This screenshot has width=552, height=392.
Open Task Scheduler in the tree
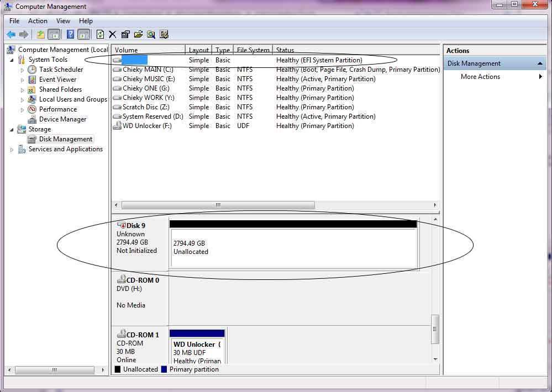click(x=61, y=70)
